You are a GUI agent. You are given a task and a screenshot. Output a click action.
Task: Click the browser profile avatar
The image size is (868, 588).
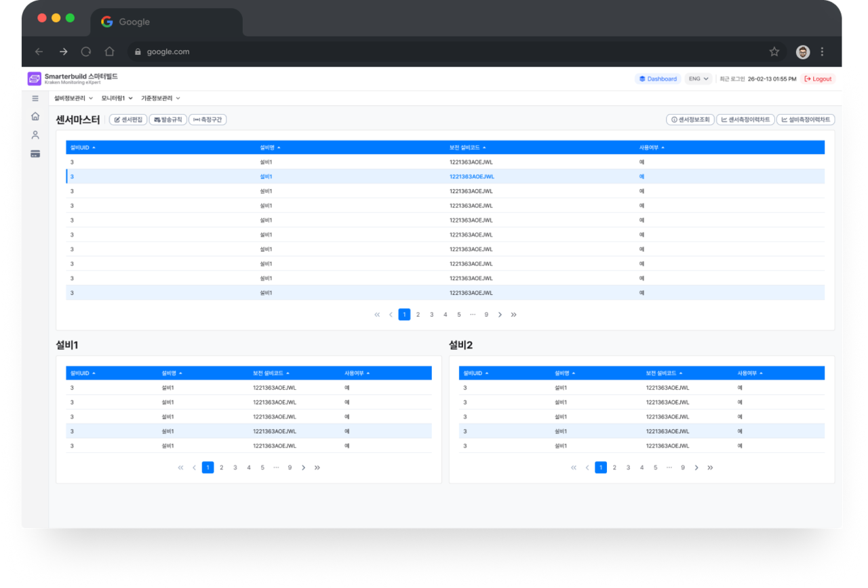coord(803,52)
